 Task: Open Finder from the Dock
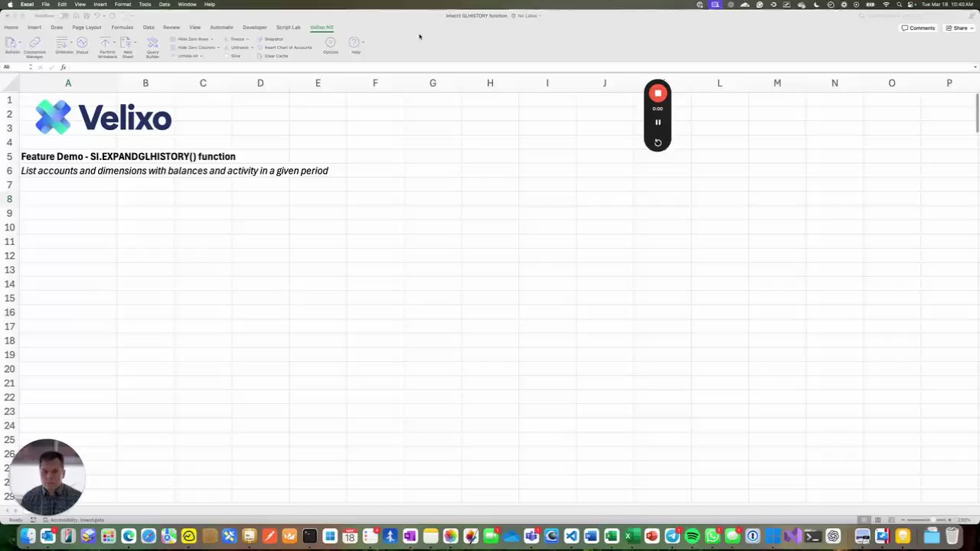[28, 536]
